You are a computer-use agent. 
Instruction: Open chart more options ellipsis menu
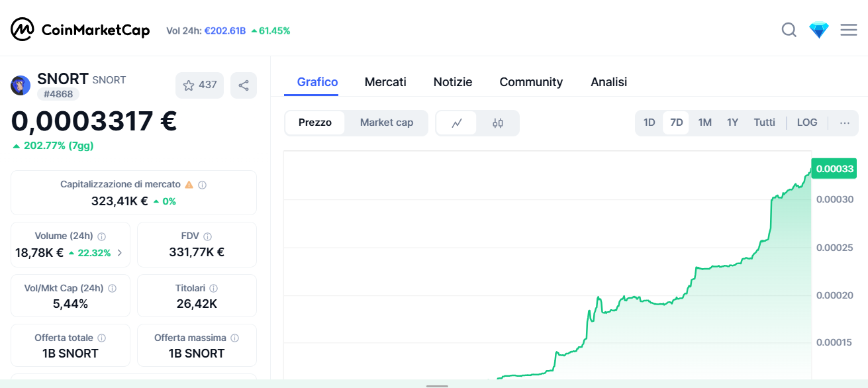pyautogui.click(x=845, y=122)
